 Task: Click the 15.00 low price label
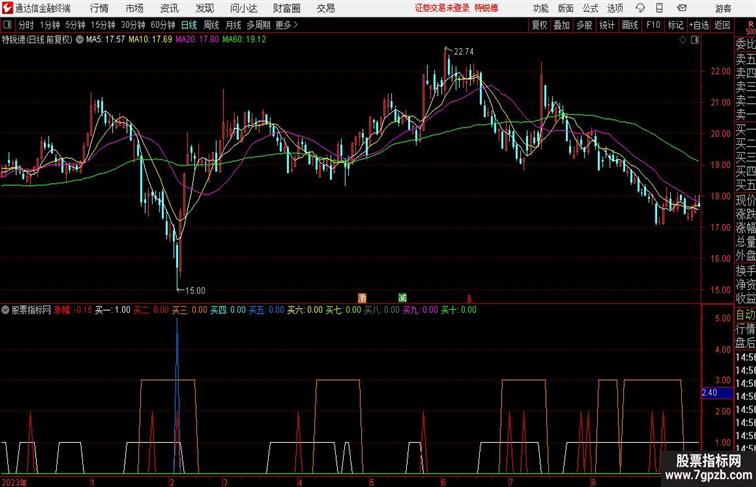coord(195,291)
